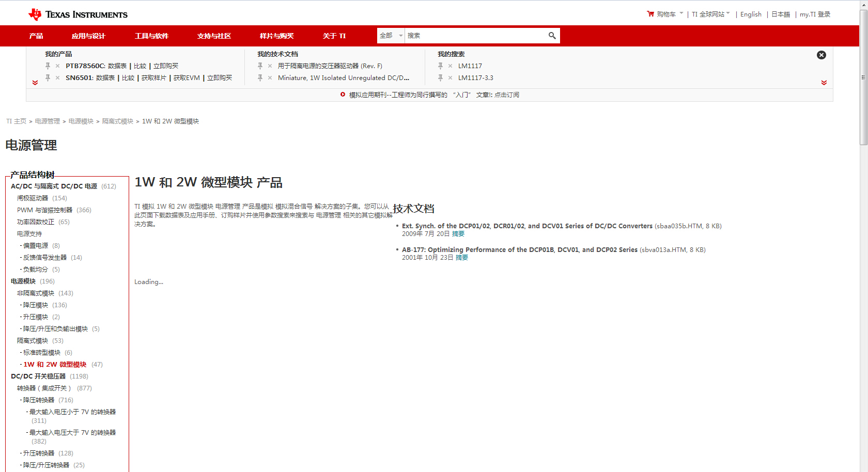This screenshot has height=472, width=868.
Task: Open the 工具与软件 menu
Action: pyautogui.click(x=151, y=36)
